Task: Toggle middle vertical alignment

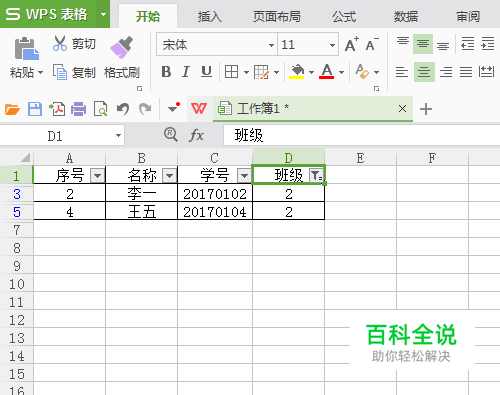Action: 423,44
